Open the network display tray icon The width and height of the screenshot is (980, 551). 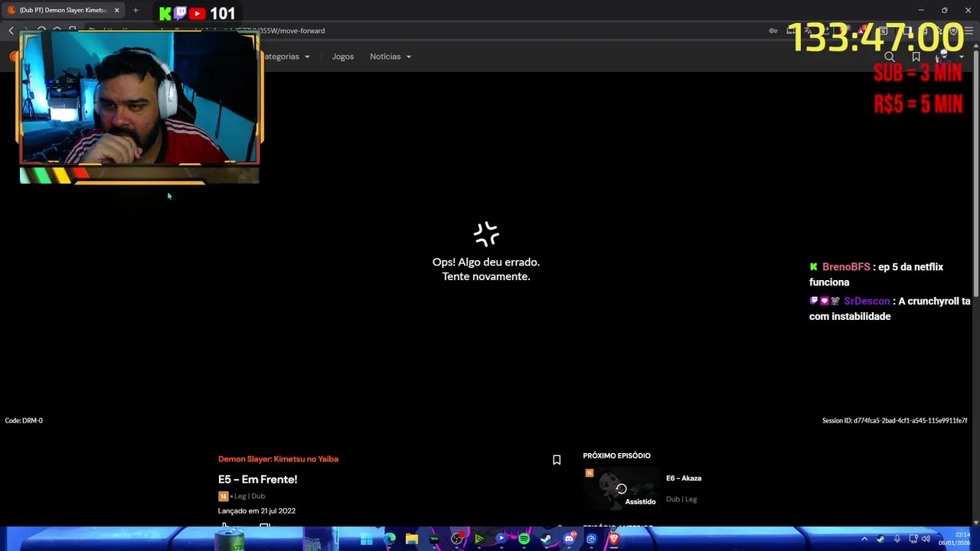point(913,539)
